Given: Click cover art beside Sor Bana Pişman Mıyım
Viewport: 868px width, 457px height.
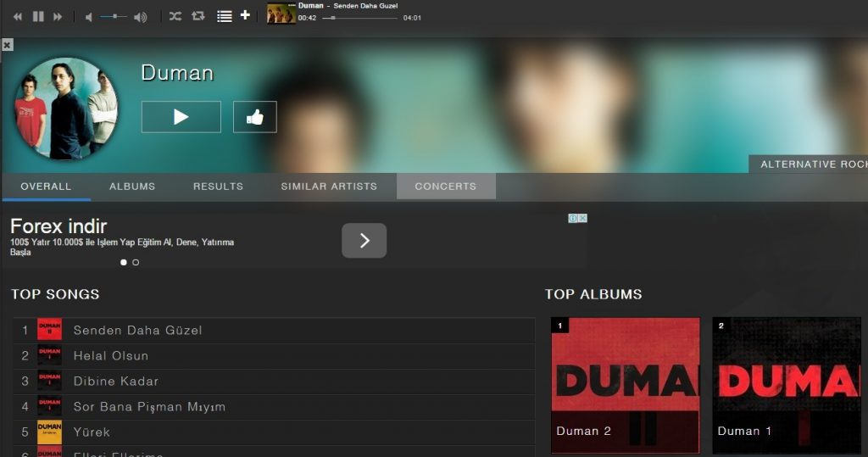Looking at the screenshot, I should (49, 406).
